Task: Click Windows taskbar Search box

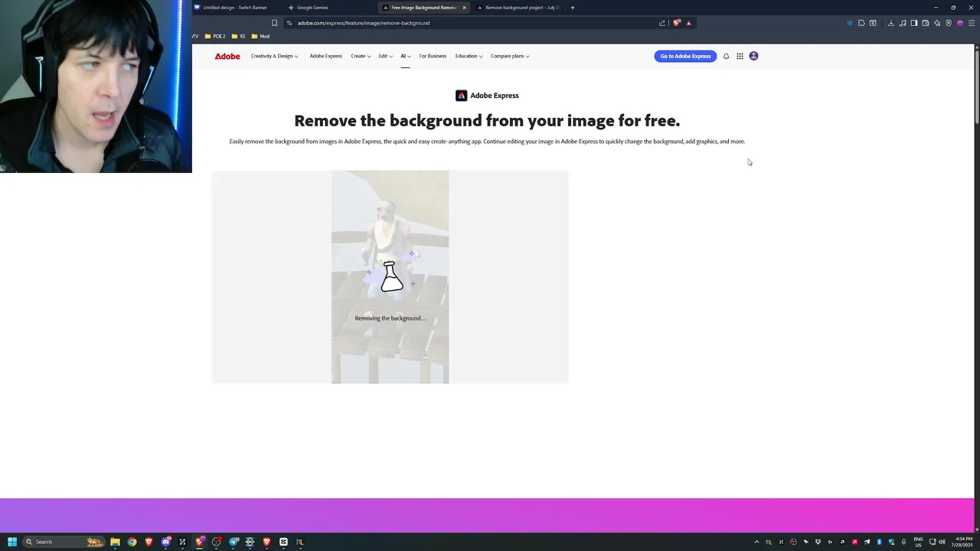Action: click(x=64, y=542)
